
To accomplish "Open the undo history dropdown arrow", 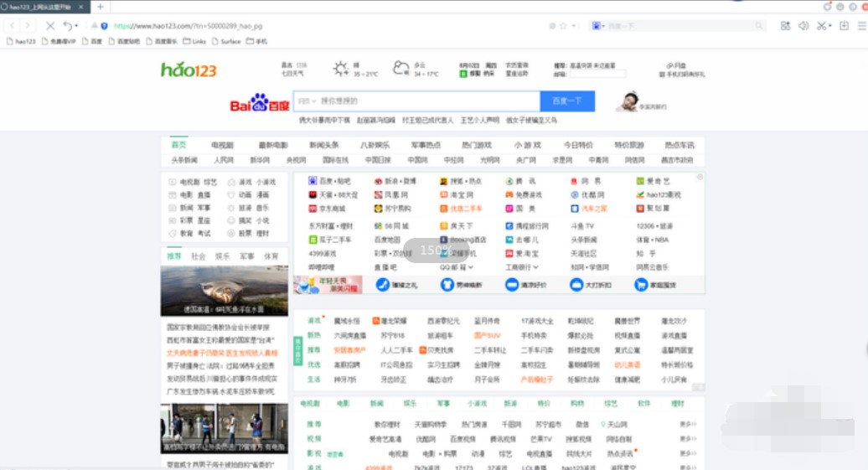I will pos(78,26).
